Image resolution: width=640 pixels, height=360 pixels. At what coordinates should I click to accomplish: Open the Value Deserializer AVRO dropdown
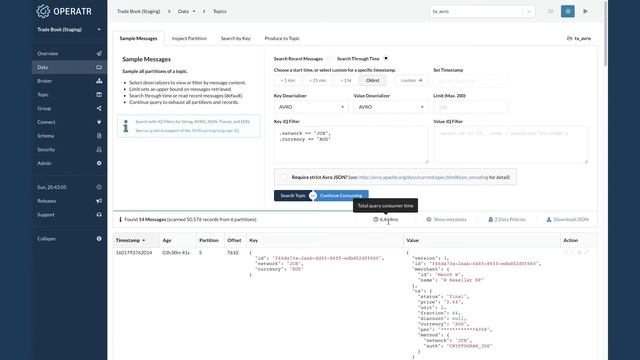391,107
